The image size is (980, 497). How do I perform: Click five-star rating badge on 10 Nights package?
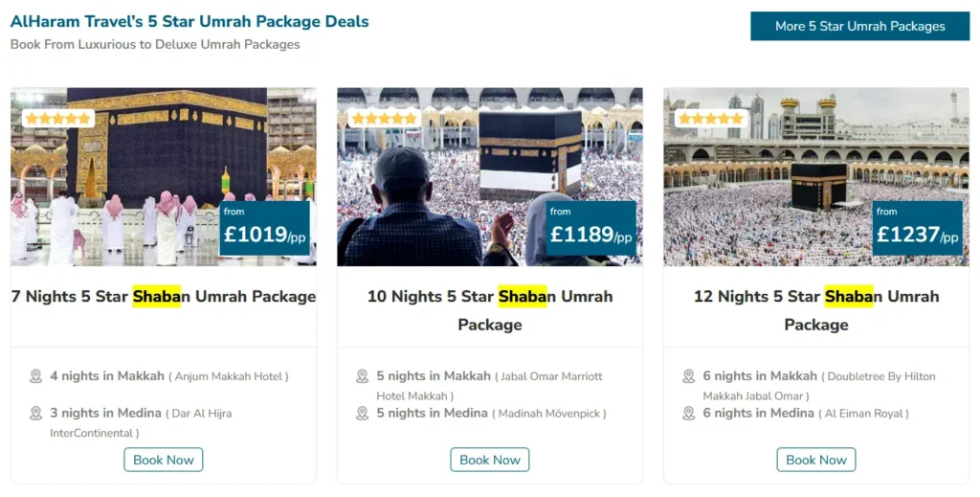[384, 119]
